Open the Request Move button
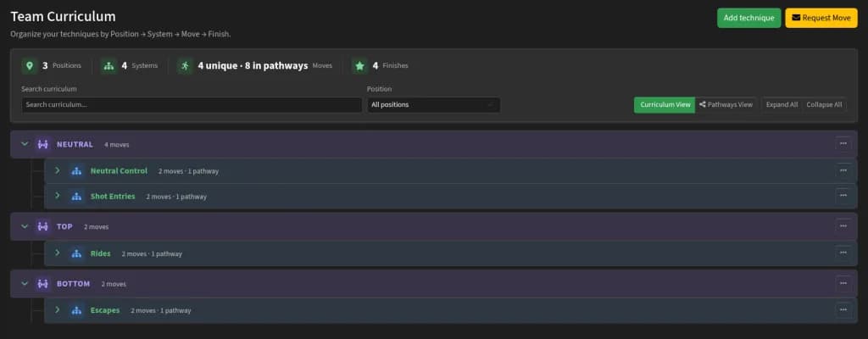The width and height of the screenshot is (868, 339). 821,18
